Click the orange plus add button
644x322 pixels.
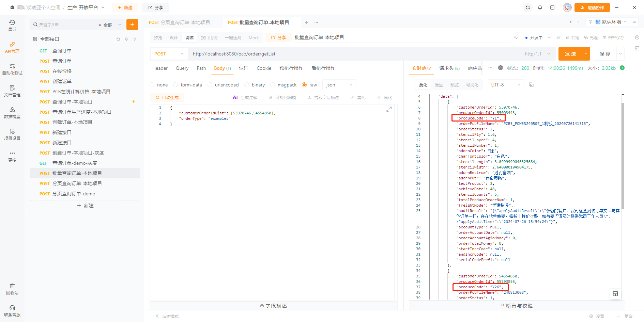point(132,25)
